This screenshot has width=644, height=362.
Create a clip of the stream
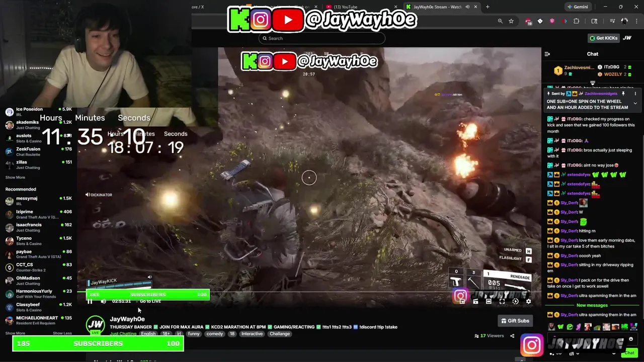(475, 302)
